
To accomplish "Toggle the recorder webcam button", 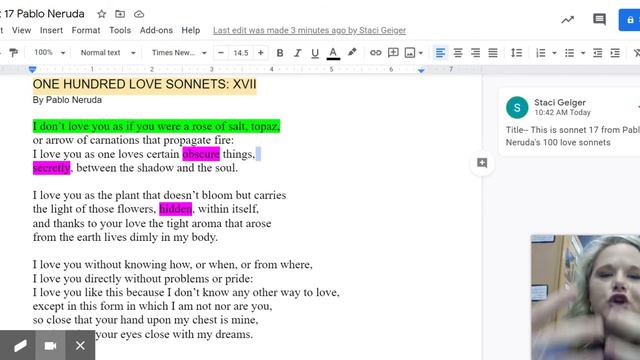I will coord(50,346).
